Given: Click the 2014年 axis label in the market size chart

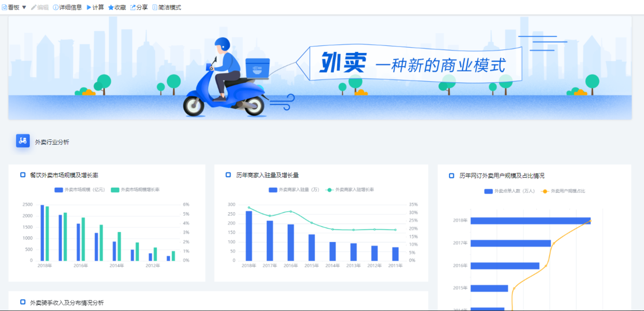Looking at the screenshot, I should [x=116, y=266].
